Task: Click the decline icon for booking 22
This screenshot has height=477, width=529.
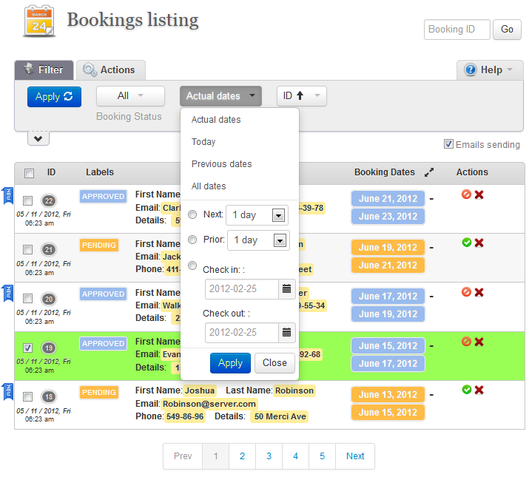Action: pyautogui.click(x=466, y=194)
